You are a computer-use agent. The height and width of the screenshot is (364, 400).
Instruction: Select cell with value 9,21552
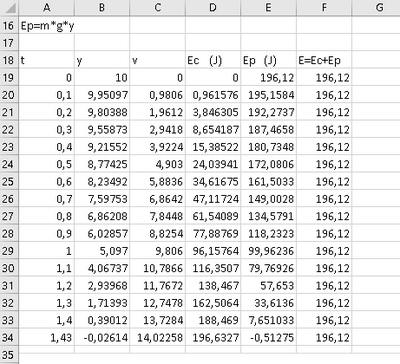click(102, 147)
